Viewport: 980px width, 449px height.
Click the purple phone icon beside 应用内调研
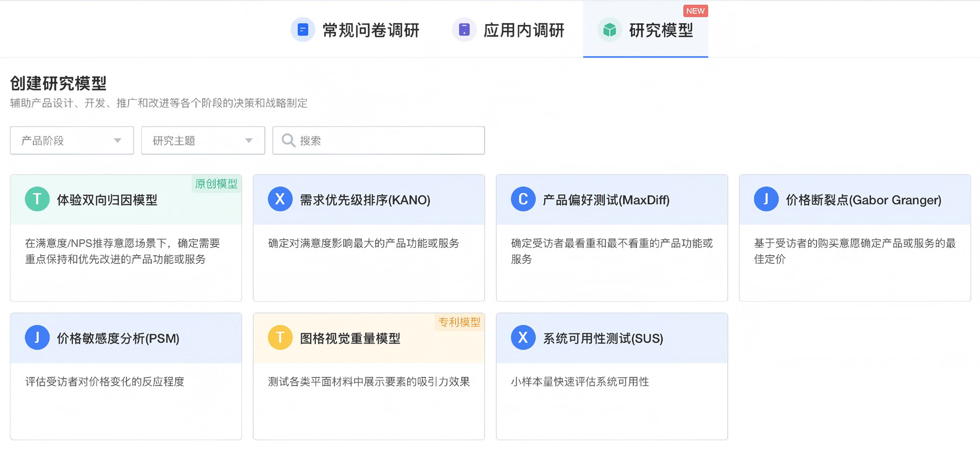tap(464, 30)
